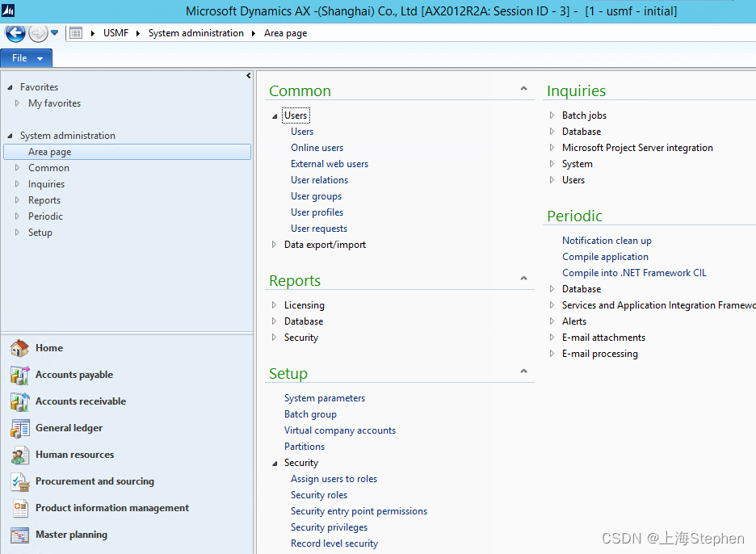Open the User profiles link
Screen dimensions: 756x554
tap(317, 212)
